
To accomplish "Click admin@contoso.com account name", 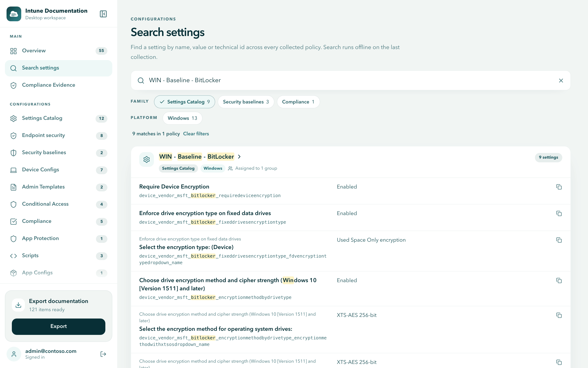I will (x=51, y=351).
